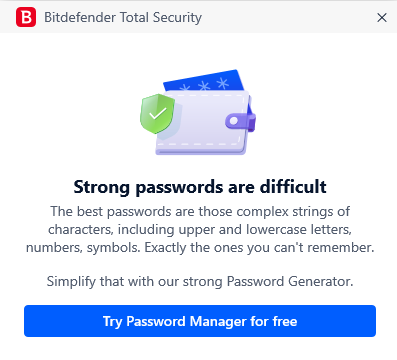Click the white checkmark inside the shield
397x360 pixels.
158,113
